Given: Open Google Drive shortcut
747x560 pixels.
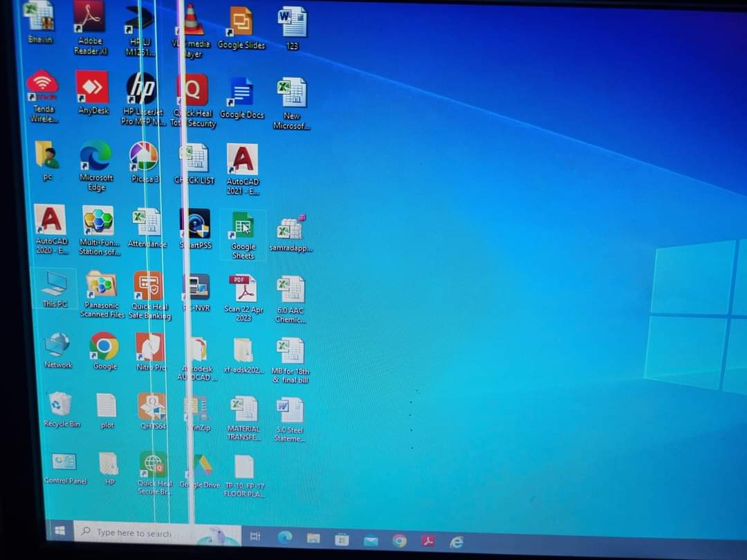Looking at the screenshot, I should [x=200, y=472].
